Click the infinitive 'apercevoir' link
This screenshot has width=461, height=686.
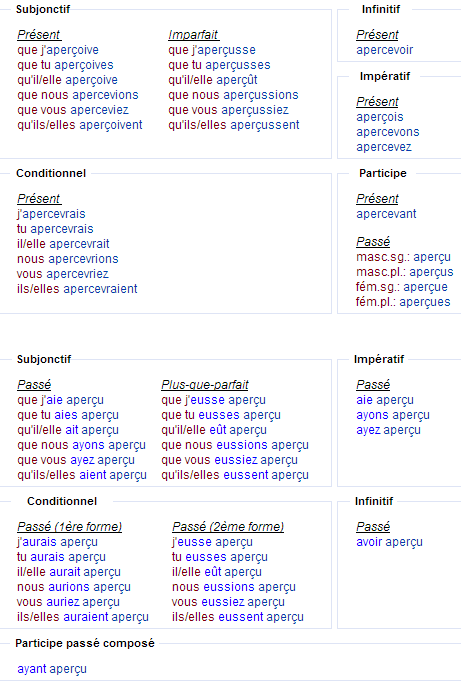pyautogui.click(x=384, y=50)
